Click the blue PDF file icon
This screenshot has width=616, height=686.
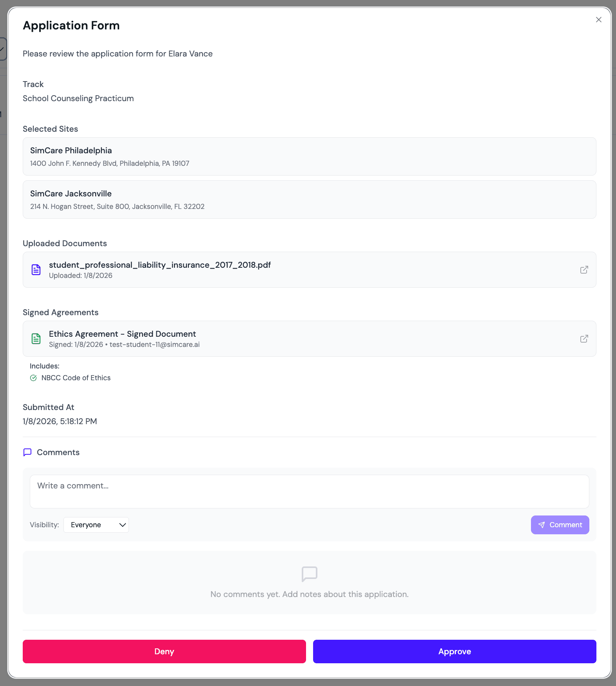[x=36, y=270]
